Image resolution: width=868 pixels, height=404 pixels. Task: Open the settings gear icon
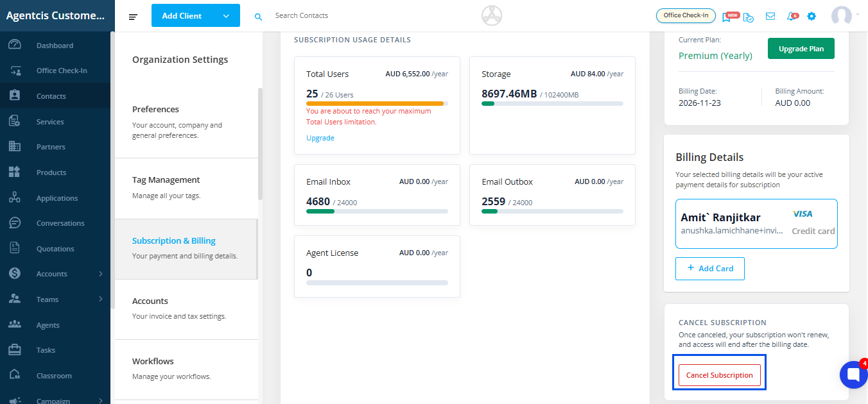[x=812, y=16]
